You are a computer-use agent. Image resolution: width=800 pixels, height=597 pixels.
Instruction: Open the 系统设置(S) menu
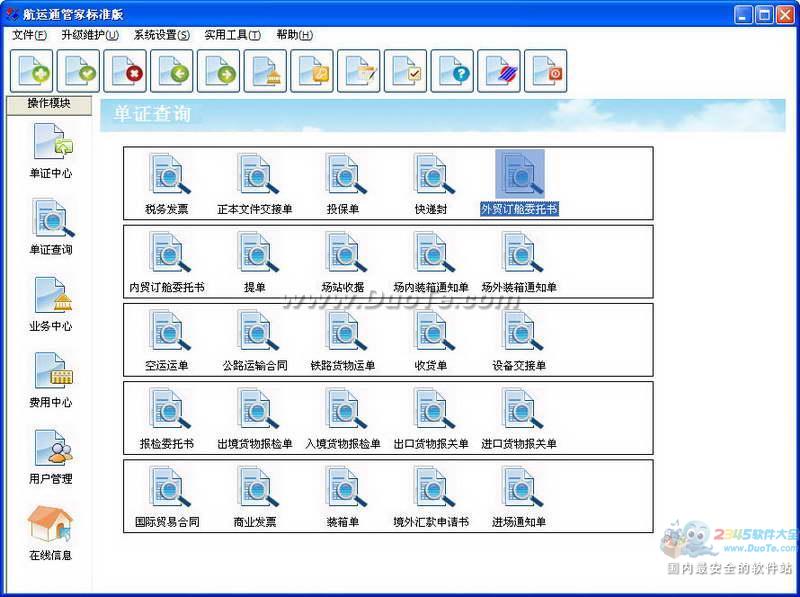pyautogui.click(x=161, y=35)
